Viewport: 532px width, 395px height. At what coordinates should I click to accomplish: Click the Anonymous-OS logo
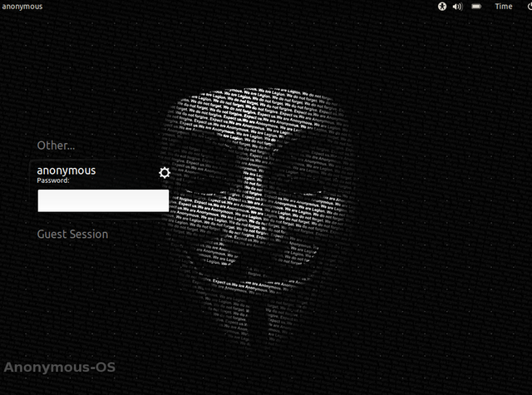(x=60, y=367)
